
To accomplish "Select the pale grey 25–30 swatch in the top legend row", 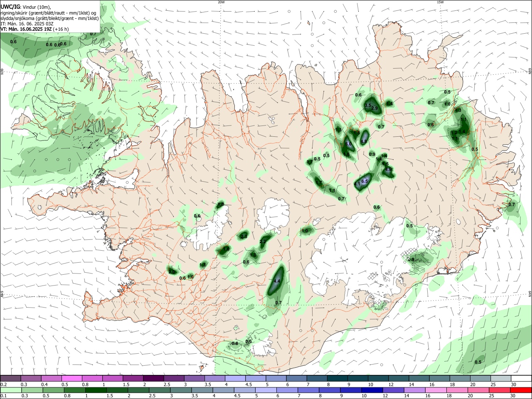I will click(x=500, y=378).
